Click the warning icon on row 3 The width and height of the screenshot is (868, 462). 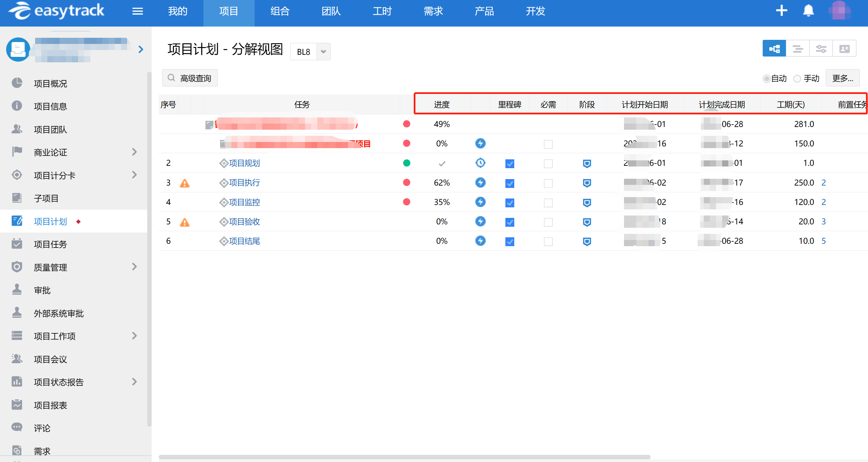point(184,183)
